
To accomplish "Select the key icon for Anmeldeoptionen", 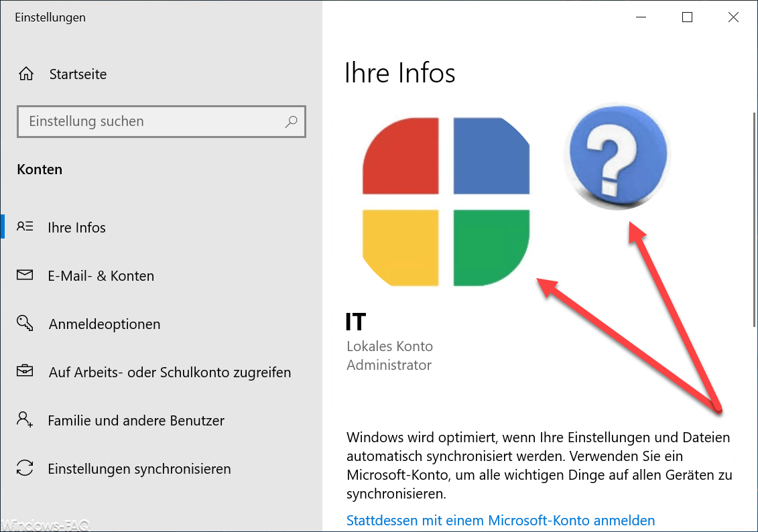I will 25,324.
